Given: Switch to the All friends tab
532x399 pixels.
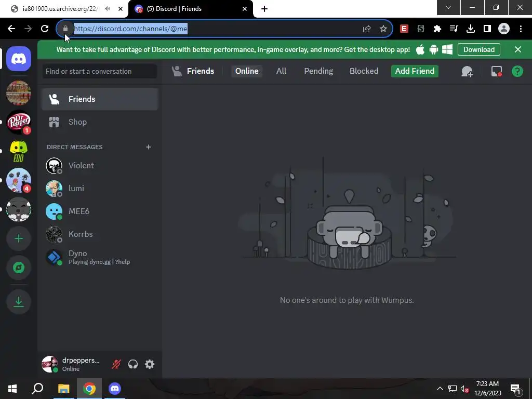Looking at the screenshot, I should 281,71.
